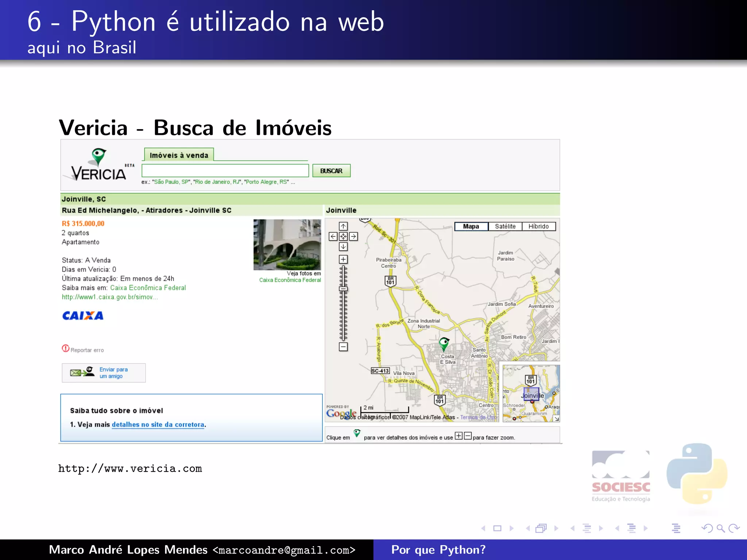Click the Joinville, SC heading
The width and height of the screenshot is (747, 560).
tap(84, 199)
